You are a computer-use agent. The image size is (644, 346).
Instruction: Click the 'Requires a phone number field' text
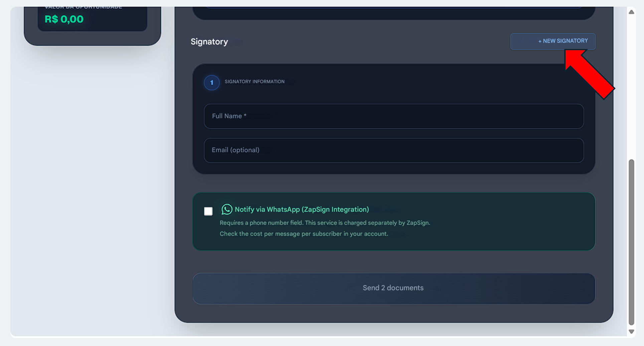point(325,223)
